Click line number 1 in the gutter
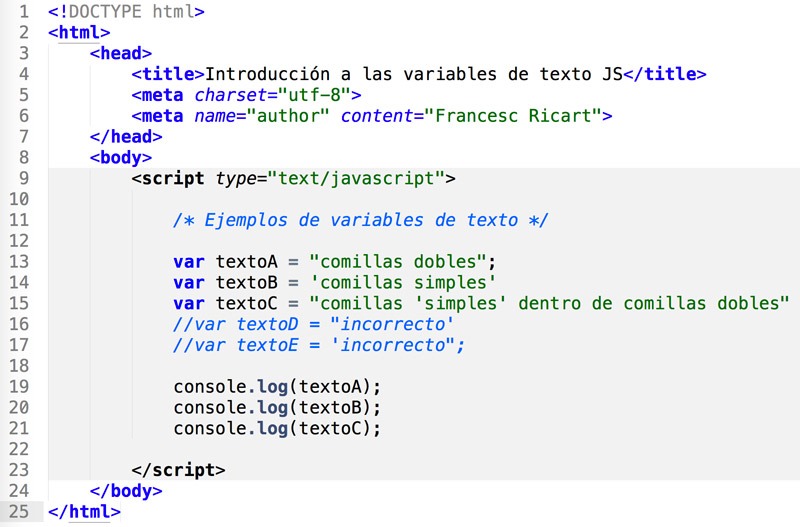Screen dimensions: 800x527 (24, 11)
